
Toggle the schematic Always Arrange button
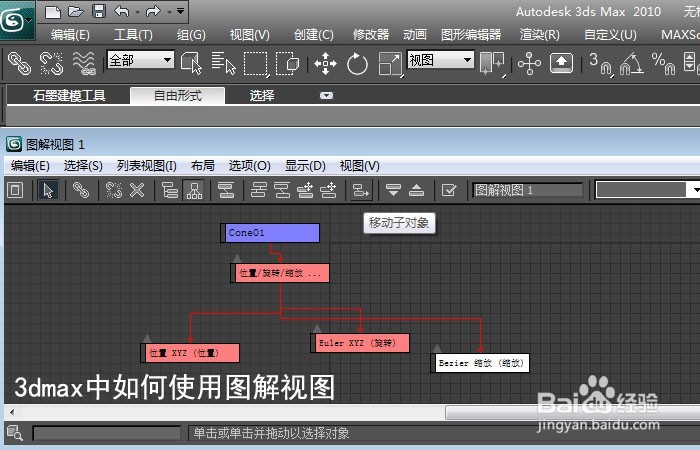226,191
